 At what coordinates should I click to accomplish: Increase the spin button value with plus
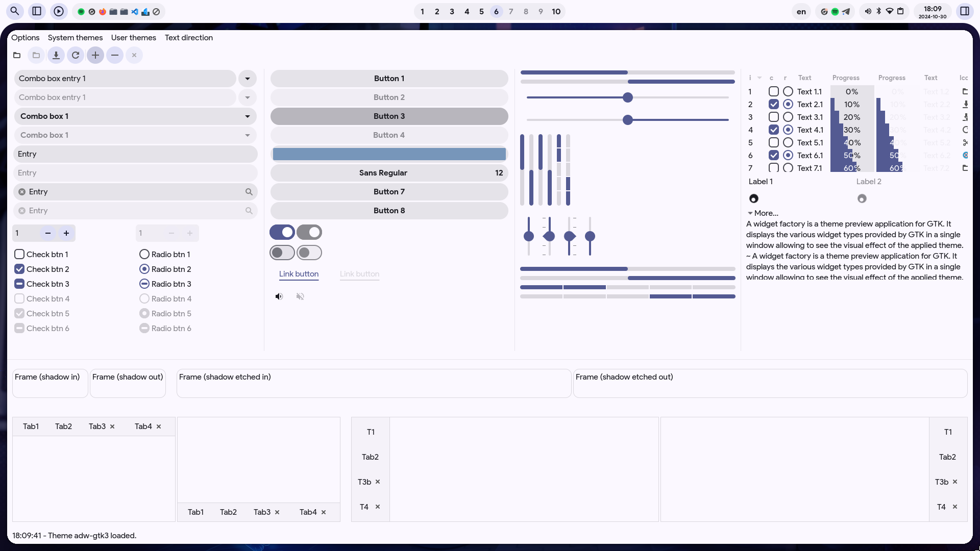tap(66, 233)
